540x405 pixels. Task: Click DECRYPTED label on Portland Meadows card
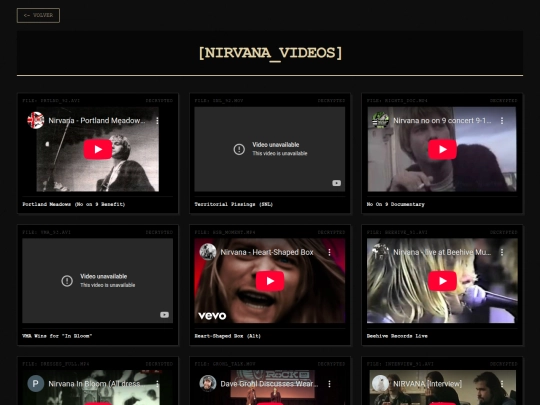[159, 101]
